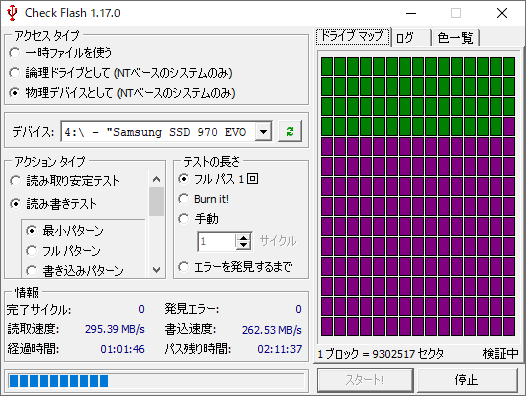Click the 262.53 MB/s write speed value
The width and height of the screenshot is (526, 396).
[272, 330]
